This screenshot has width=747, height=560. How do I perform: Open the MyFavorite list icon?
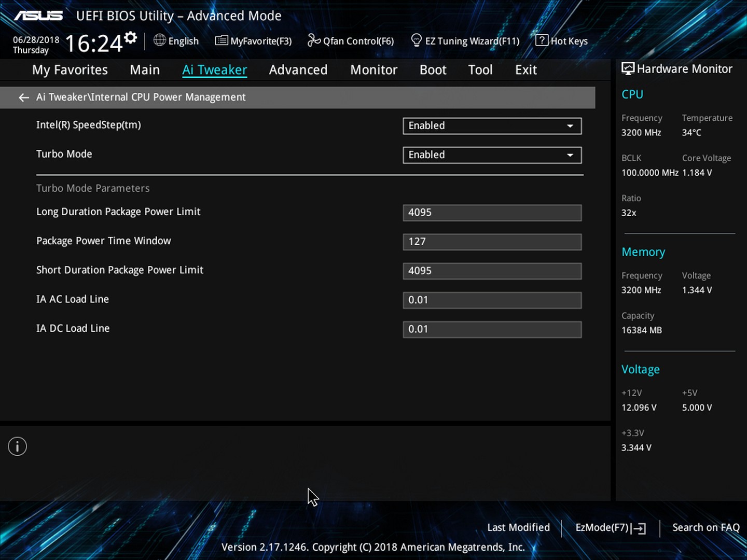pos(222,40)
